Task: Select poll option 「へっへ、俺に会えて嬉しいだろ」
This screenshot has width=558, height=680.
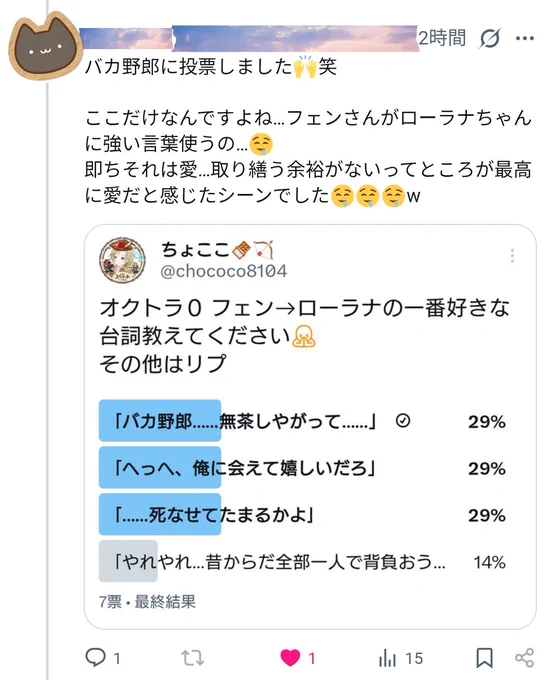Action: click(303, 468)
